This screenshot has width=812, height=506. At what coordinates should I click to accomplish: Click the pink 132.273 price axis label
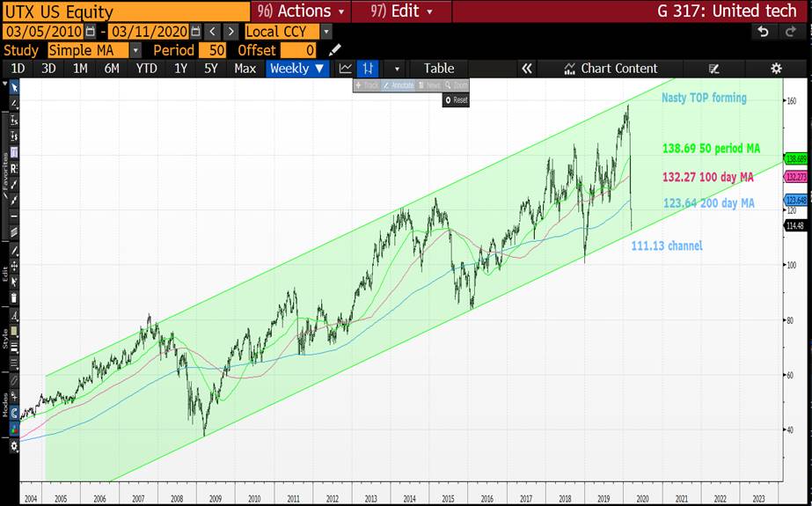point(796,177)
